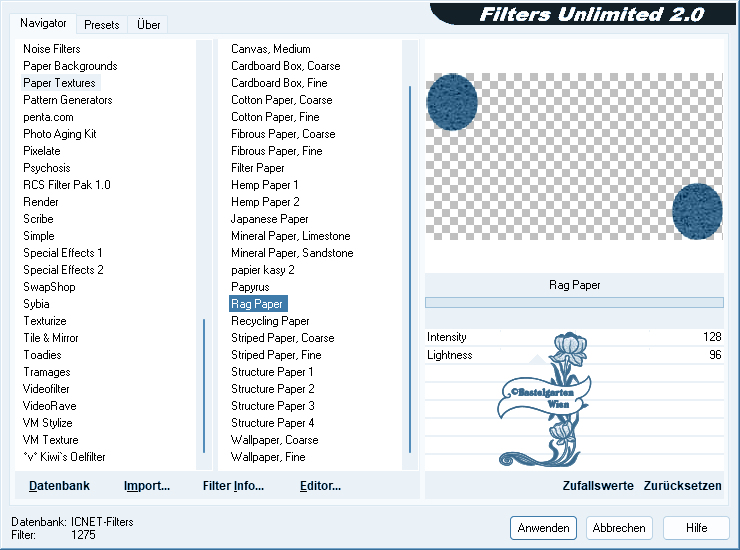Viewport: 740px width, 550px height.
Task: Choose Striped Paper, Coarse filter
Action: click(283, 338)
